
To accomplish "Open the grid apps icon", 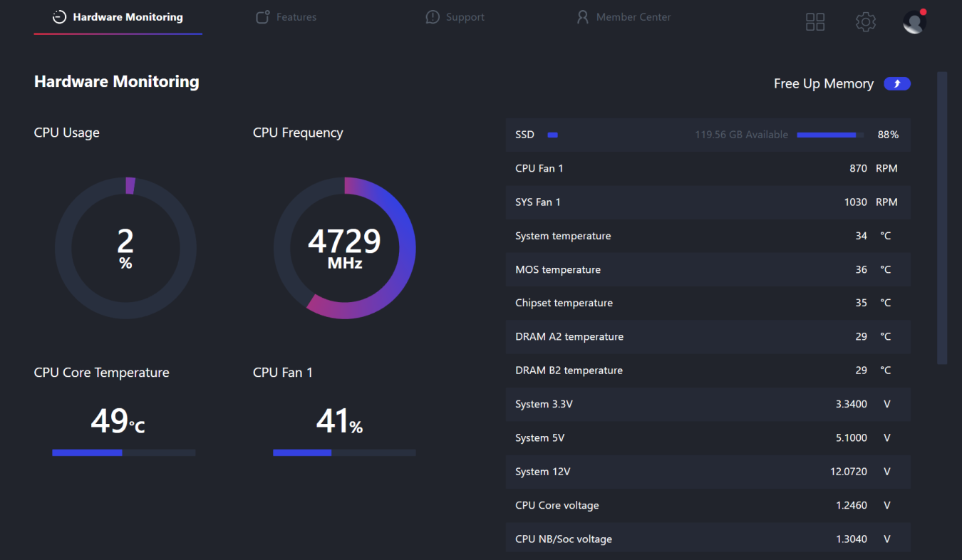I will coord(815,22).
